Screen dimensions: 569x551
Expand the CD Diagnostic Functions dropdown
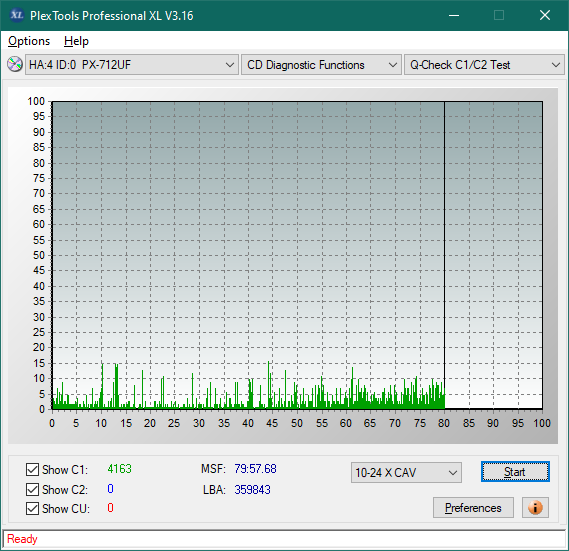pyautogui.click(x=321, y=65)
